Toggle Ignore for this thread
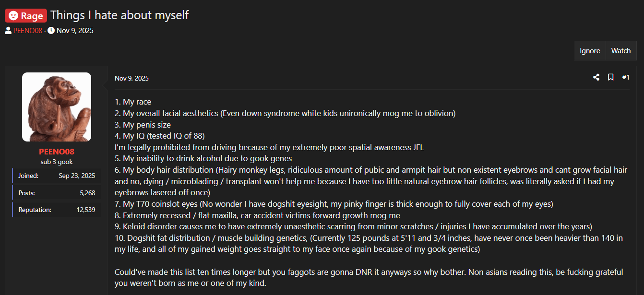The image size is (644, 295). tap(590, 51)
